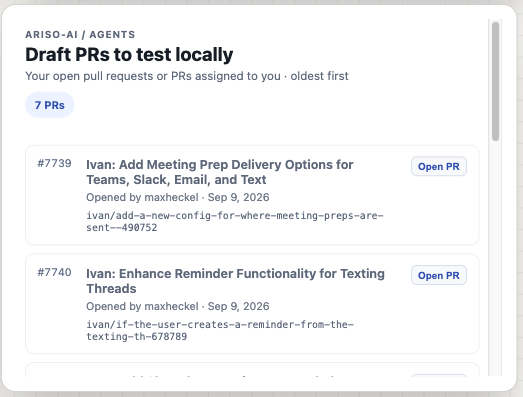Click 'Opened by maxheckel' under PR #7739
Screen dimensions: 523x397
pyautogui.click(x=142, y=197)
